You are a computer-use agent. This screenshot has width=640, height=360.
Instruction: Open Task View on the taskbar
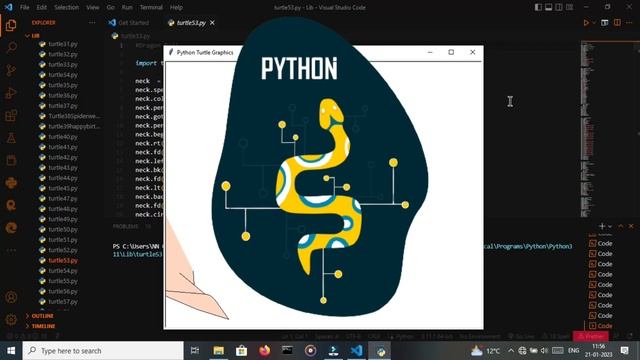(x=195, y=351)
